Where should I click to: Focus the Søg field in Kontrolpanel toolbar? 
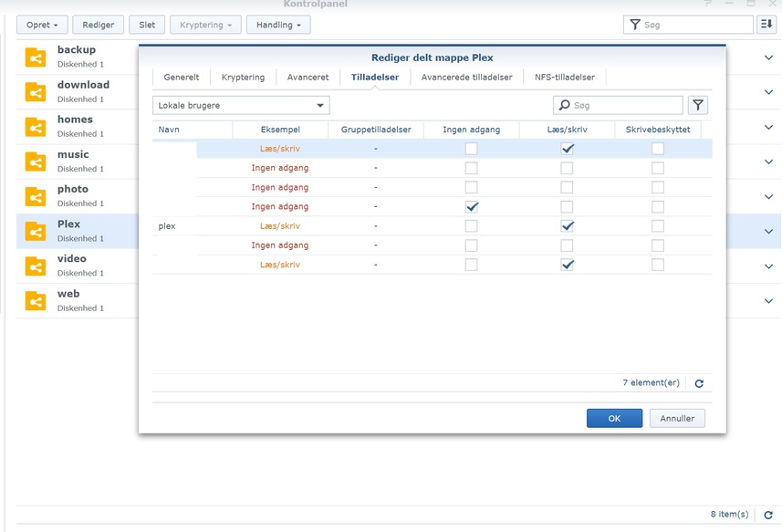point(688,25)
